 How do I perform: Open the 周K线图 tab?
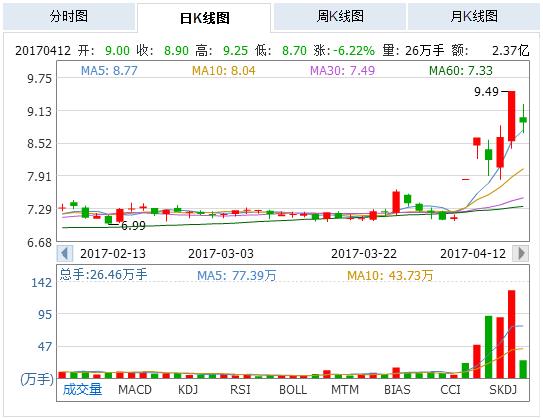click(340, 16)
